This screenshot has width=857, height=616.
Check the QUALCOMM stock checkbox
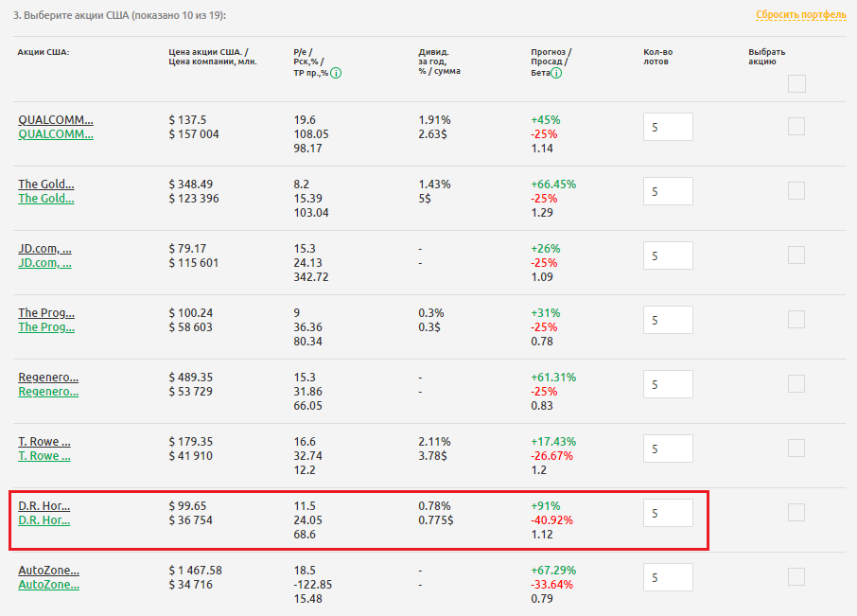point(796,127)
